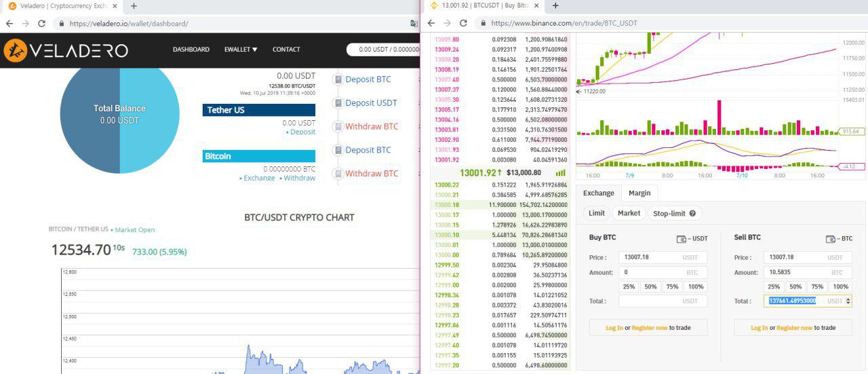Choose 50% in the Buy BTC panel
Viewport: 868px width, 374px height.
tap(650, 286)
